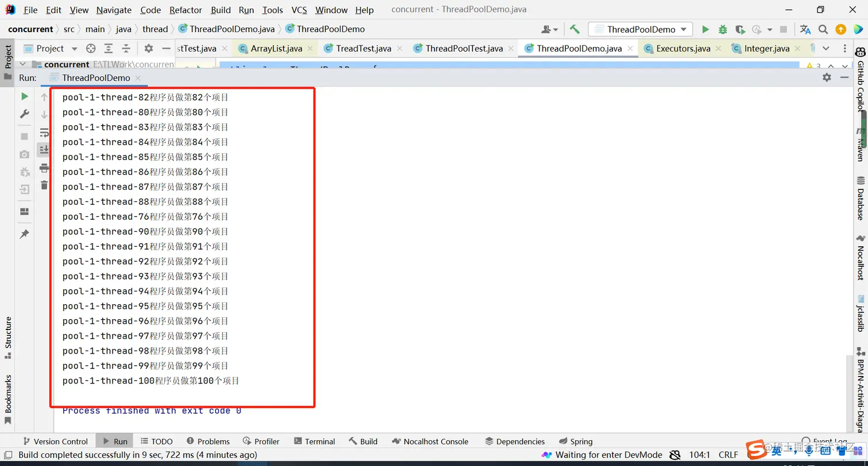This screenshot has width=868, height=466.
Task: Open the Refactor menu
Action: (x=185, y=10)
